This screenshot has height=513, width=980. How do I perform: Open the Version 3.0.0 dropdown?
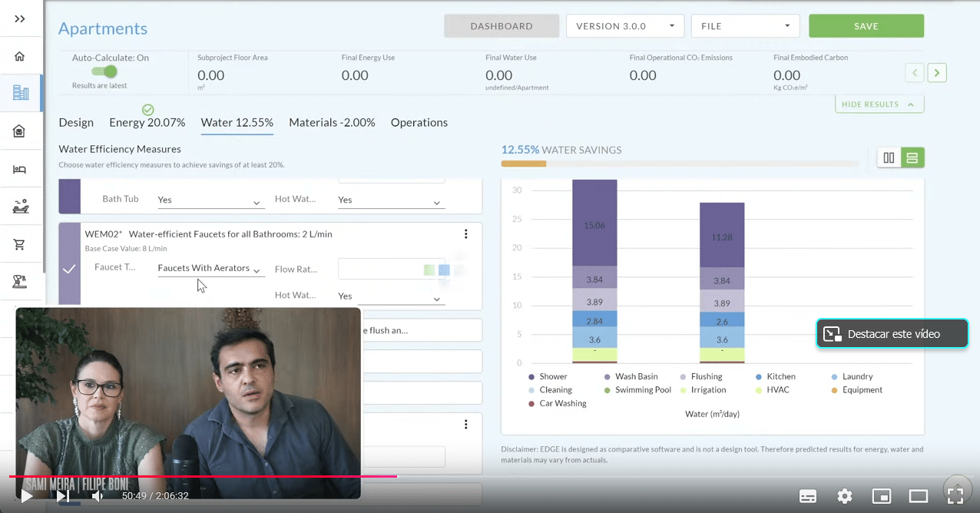pos(625,26)
